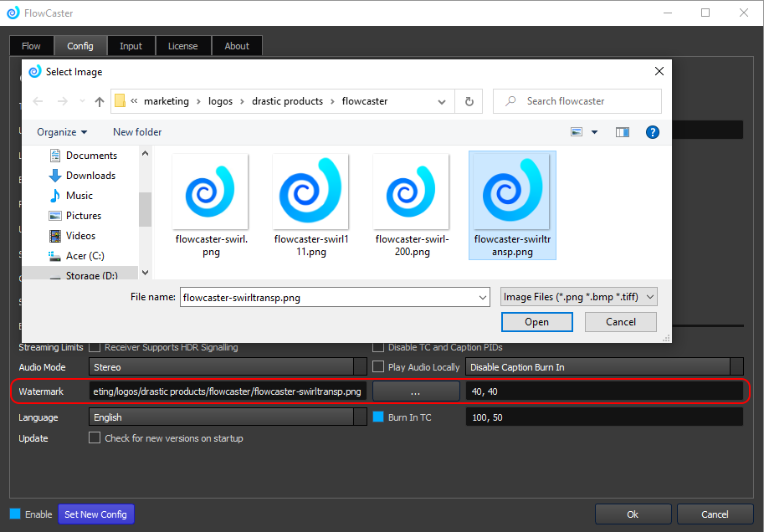The height and width of the screenshot is (532, 764).
Task: Go up one folder level in Select Image
Action: point(100,101)
